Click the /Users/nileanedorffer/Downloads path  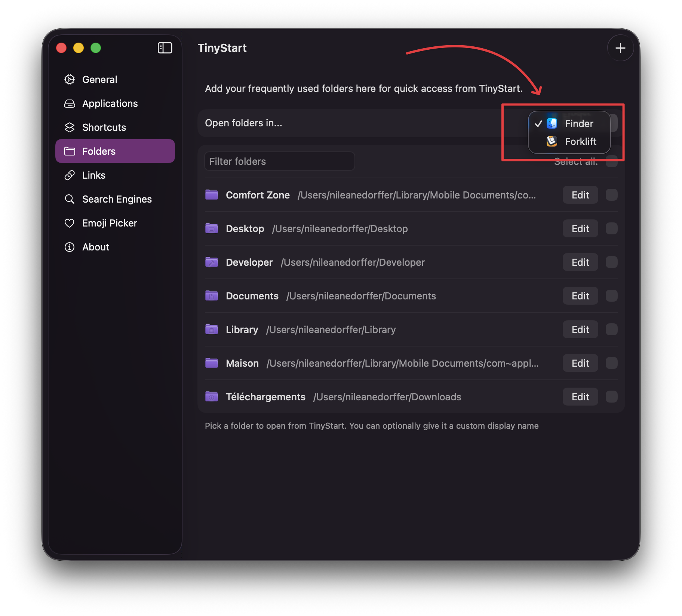[387, 397]
